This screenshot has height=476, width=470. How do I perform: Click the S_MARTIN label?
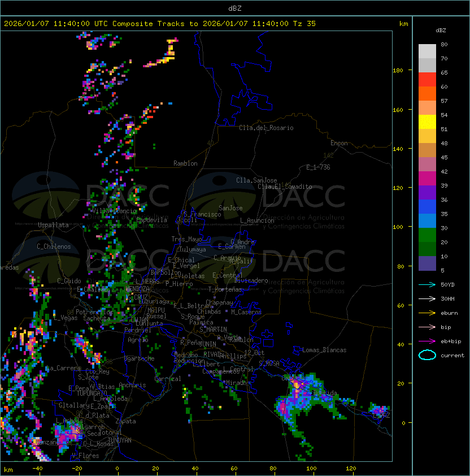click(x=213, y=330)
